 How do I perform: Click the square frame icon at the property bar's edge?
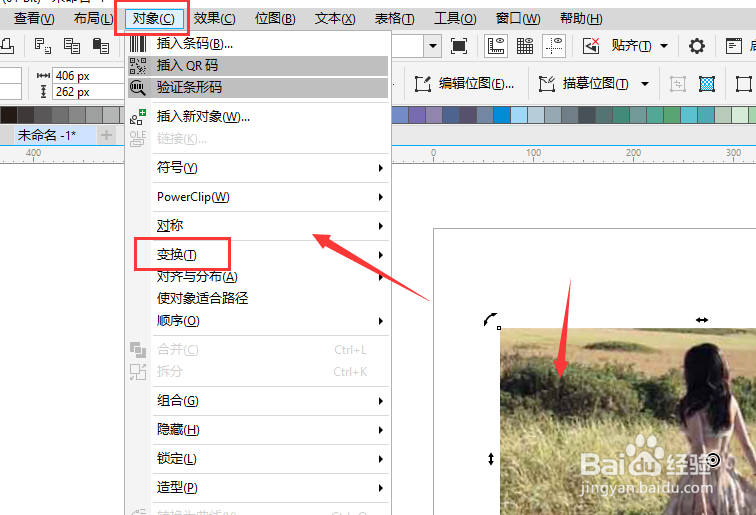pyautogui.click(x=743, y=84)
